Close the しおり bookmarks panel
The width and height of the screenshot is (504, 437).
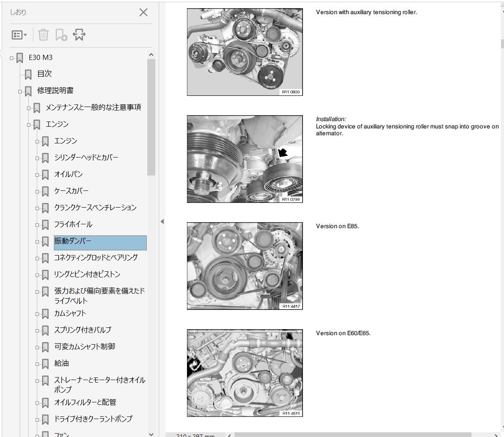pyautogui.click(x=143, y=12)
